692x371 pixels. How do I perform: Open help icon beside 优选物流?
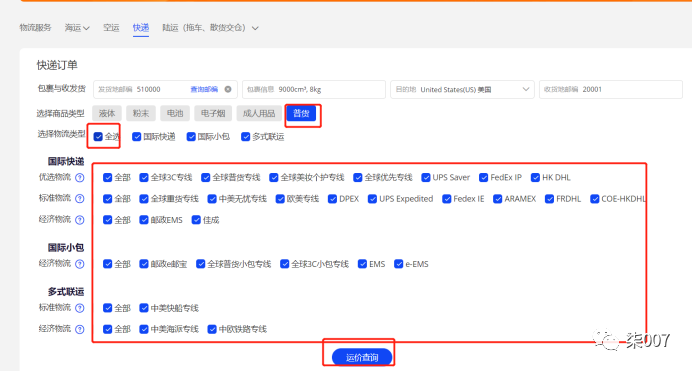(x=79, y=177)
